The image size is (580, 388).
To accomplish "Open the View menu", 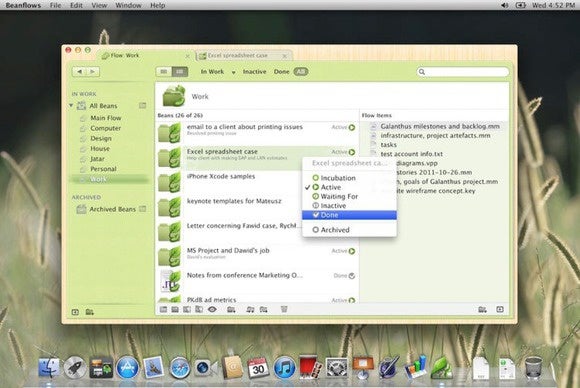I will click(x=99, y=5).
